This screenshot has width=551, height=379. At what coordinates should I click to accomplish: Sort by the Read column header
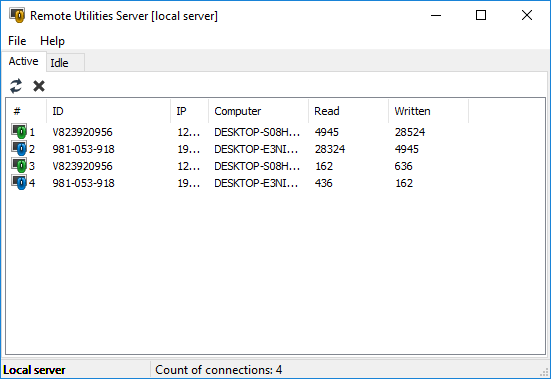point(348,111)
